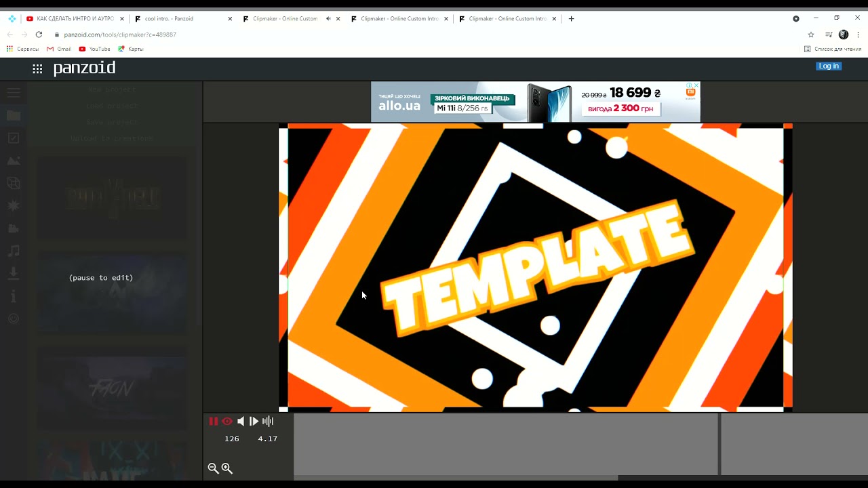Viewport: 868px width, 488px height.
Task: Open a new browser tab
Action: click(x=571, y=19)
